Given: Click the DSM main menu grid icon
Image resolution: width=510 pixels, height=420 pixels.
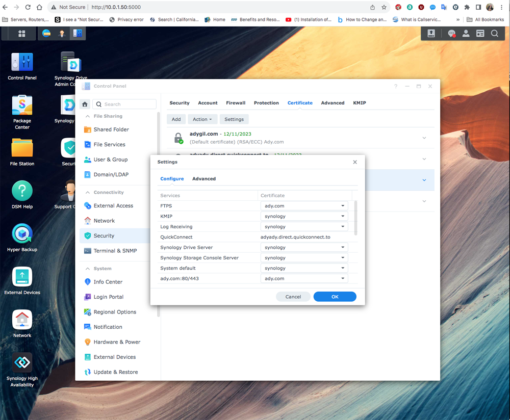Looking at the screenshot, I should click(x=21, y=34).
